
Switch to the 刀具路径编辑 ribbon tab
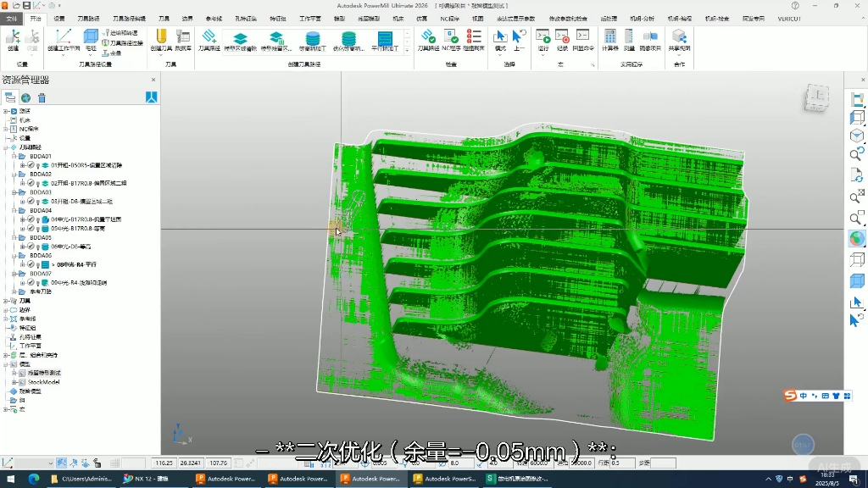(129, 19)
